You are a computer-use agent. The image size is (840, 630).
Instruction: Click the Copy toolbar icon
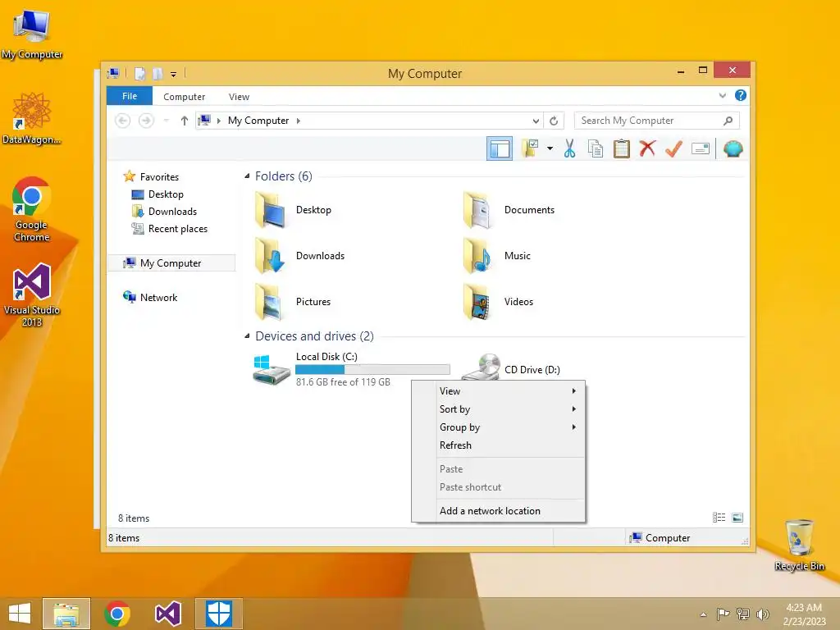click(596, 149)
